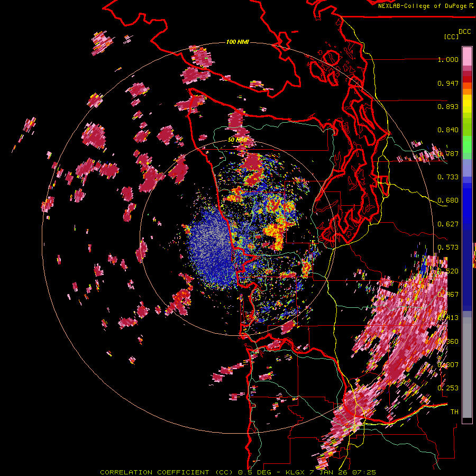Pick the black bottom cell of color bar
476x476 pixels.
pyautogui.click(x=467, y=420)
